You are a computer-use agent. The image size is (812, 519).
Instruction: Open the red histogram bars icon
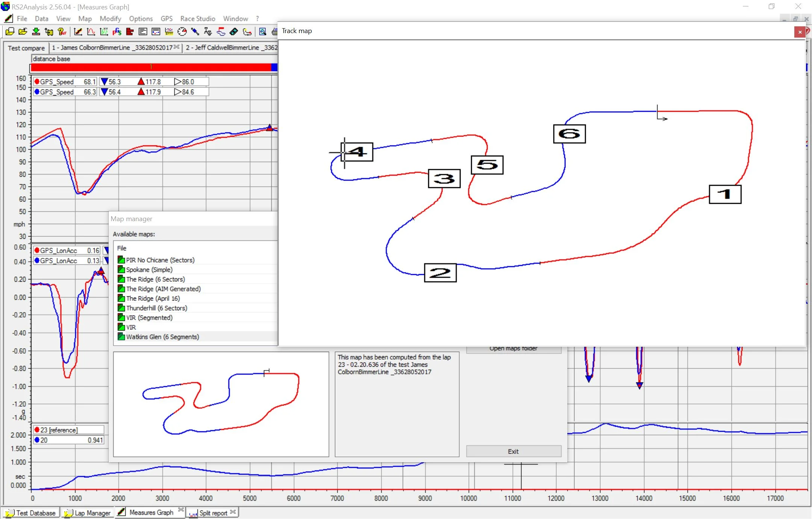130,32
